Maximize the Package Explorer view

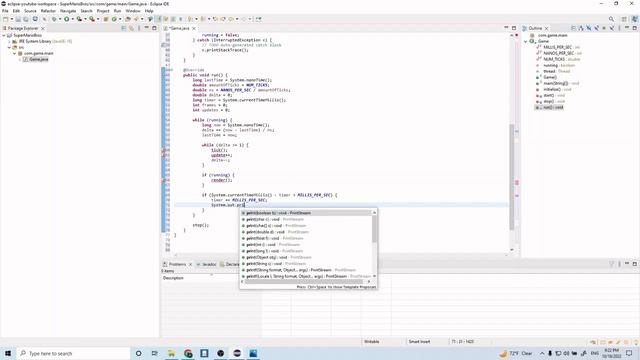(154, 28)
